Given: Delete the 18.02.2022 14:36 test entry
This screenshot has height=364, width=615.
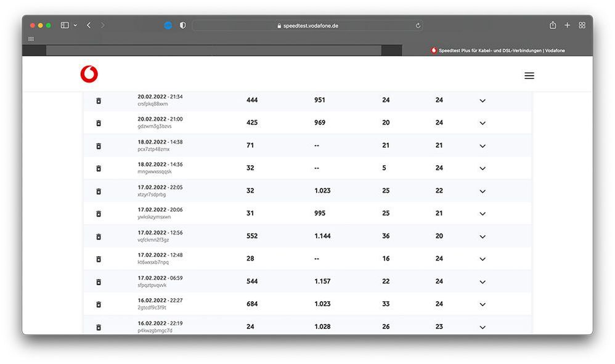Looking at the screenshot, I should pos(99,168).
